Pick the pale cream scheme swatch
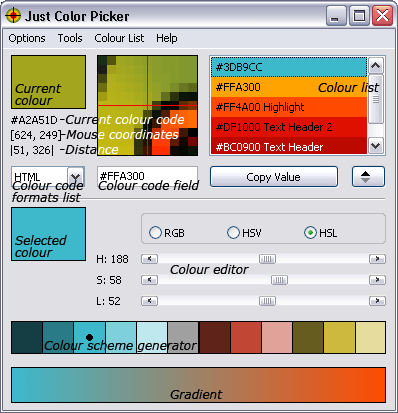The width and height of the screenshot is (398, 413). click(371, 337)
